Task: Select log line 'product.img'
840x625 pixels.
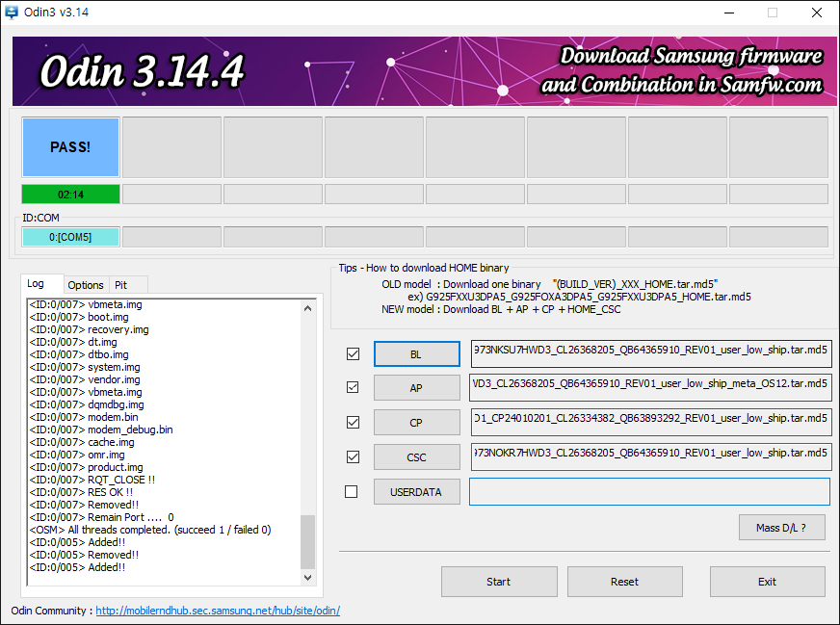Action: point(87,467)
